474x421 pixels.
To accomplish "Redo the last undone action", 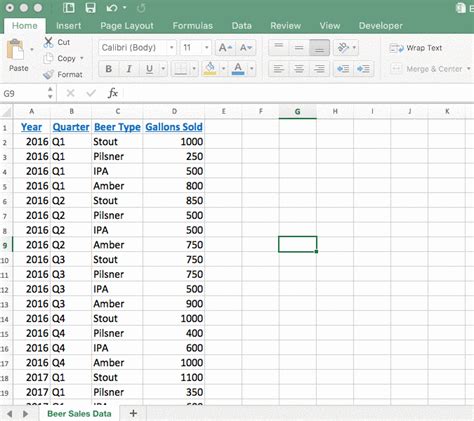I will [x=141, y=8].
